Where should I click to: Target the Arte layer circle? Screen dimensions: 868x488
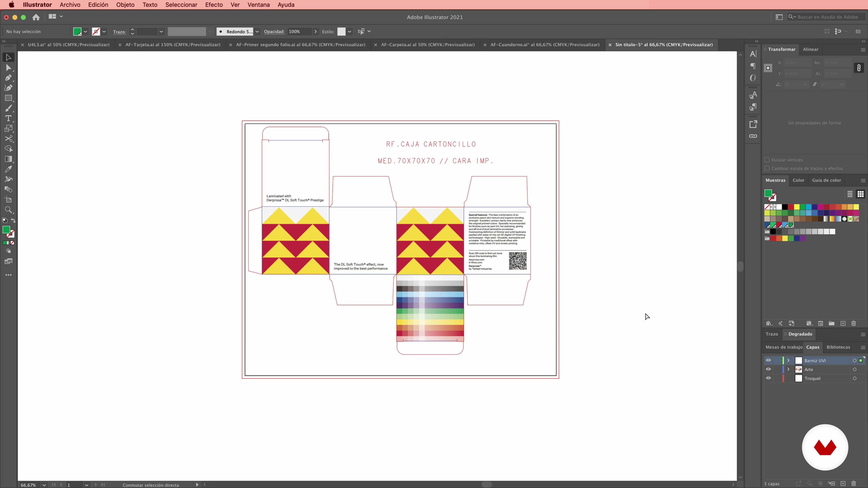click(854, 369)
